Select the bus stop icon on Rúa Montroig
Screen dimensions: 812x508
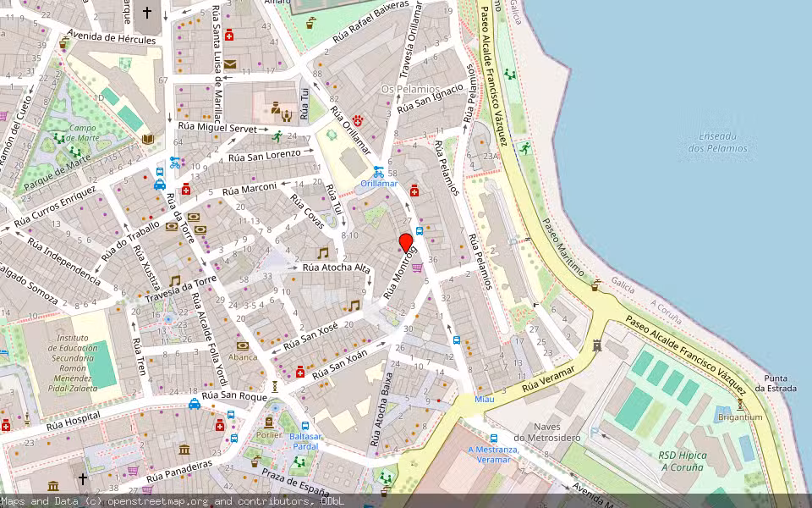tap(420, 230)
